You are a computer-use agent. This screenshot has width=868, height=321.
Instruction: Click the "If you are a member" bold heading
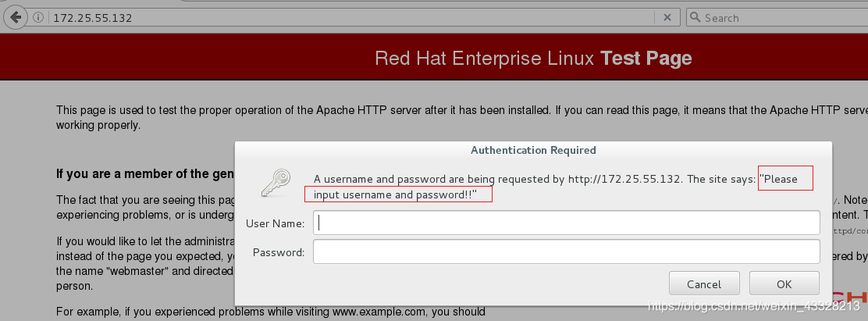(x=146, y=174)
